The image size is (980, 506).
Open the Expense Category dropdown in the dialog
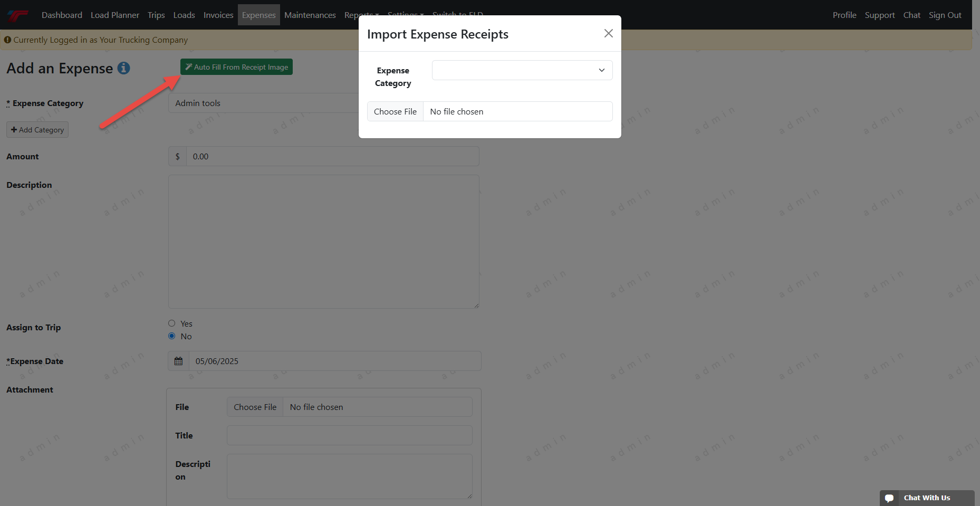pos(522,70)
